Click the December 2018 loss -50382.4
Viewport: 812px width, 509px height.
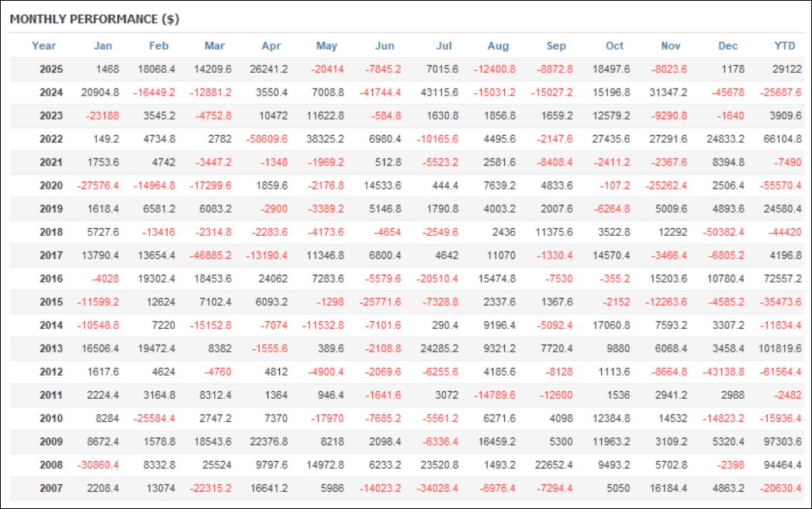click(x=723, y=232)
